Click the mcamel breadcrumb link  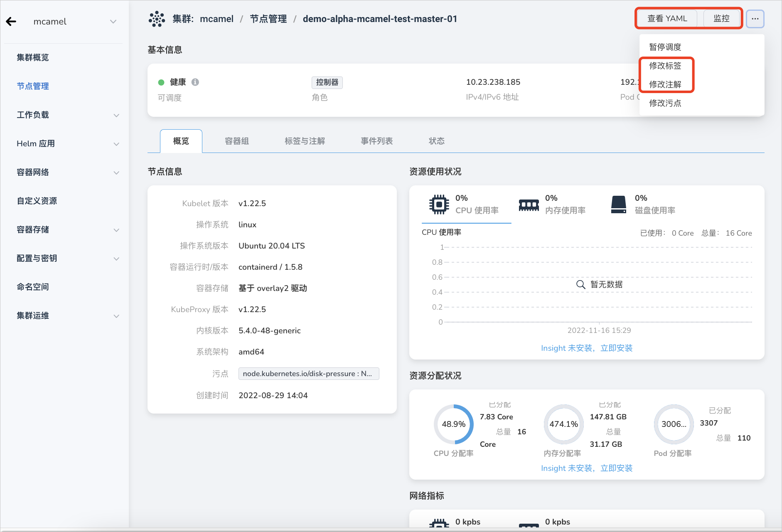217,19
